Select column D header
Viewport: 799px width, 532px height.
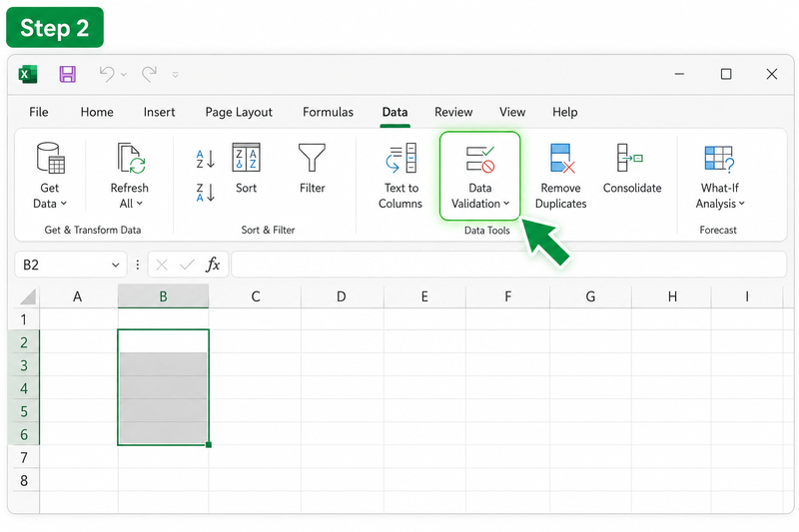[342, 296]
